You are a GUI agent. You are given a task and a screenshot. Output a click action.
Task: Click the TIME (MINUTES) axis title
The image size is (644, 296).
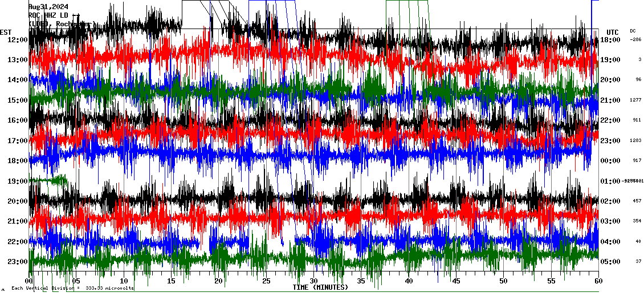click(320, 287)
